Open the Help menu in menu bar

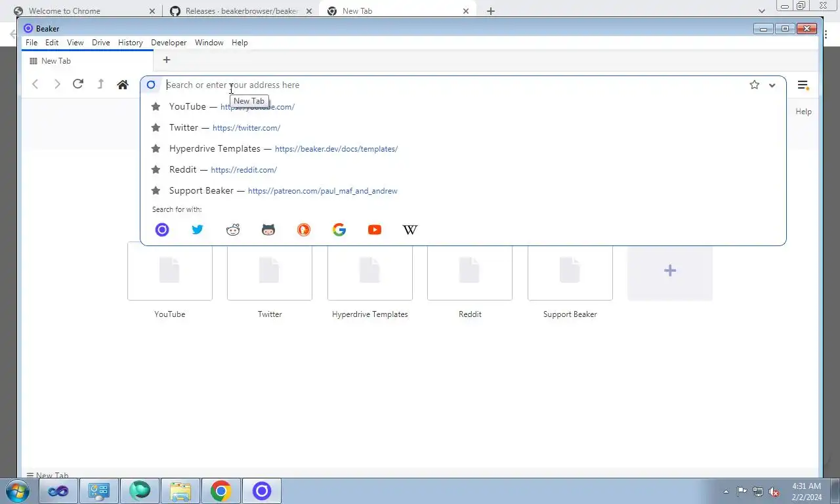pyautogui.click(x=240, y=43)
